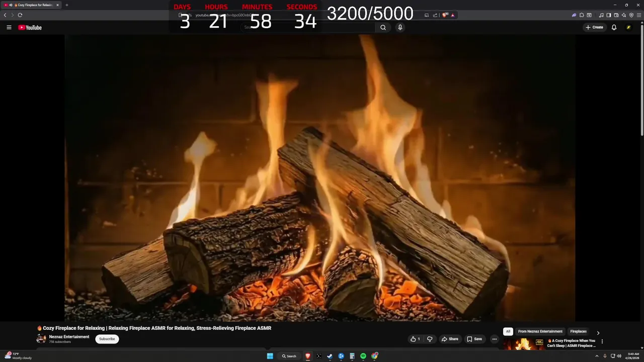Start voice search with the microphone
This screenshot has width=644, height=362.
coord(400,27)
